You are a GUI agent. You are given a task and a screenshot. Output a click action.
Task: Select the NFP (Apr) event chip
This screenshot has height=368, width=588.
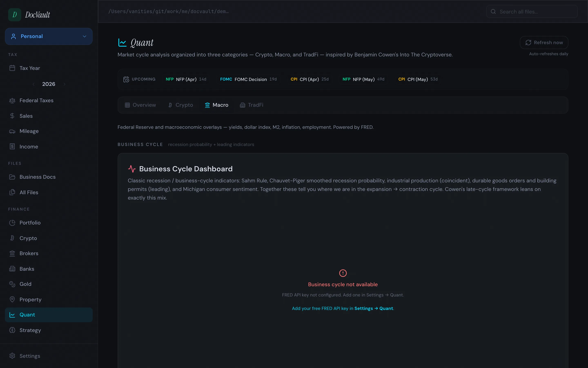click(186, 79)
